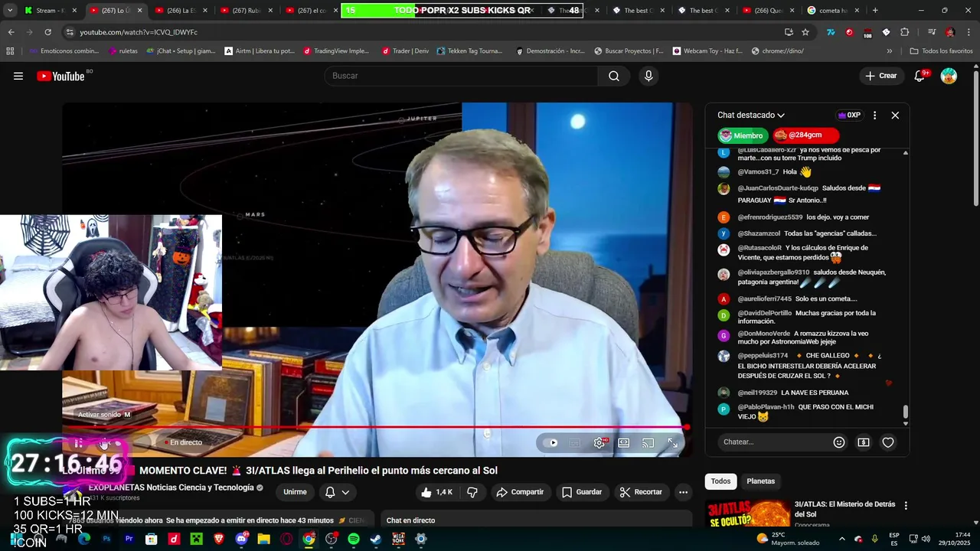This screenshot has width=980, height=551.
Task: Open the tab search dropdown arrow
Action: pos(10,11)
